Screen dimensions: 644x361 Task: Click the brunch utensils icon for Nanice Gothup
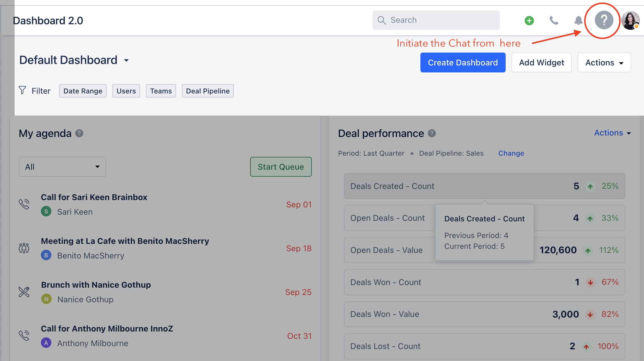point(24,292)
